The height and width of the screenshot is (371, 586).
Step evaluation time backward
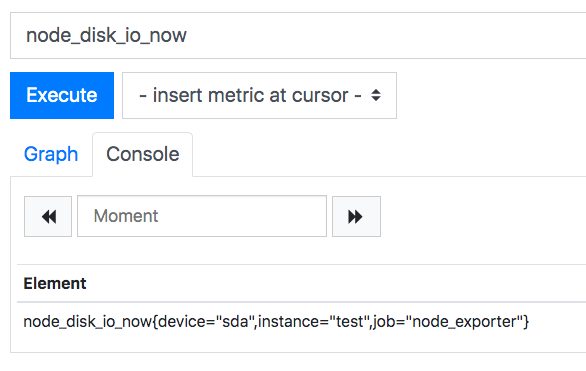click(48, 216)
